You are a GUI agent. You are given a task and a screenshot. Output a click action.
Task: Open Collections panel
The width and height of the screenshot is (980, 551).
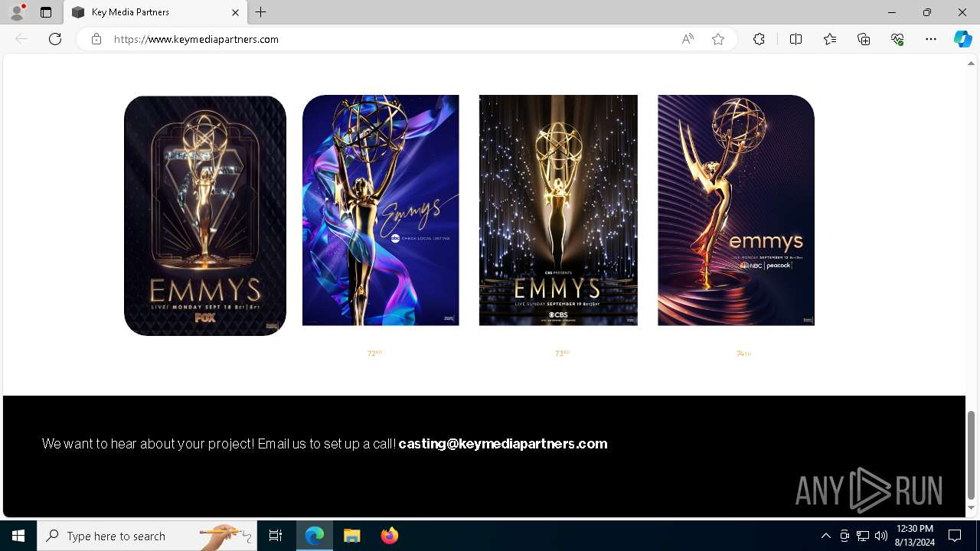(864, 39)
